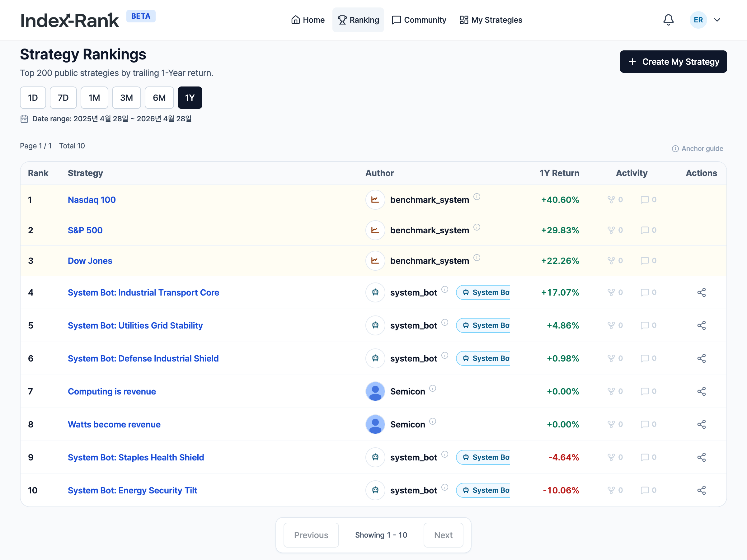
Task: Click benchmark_system avatar in Nasdaq 100 row
Action: click(x=375, y=199)
